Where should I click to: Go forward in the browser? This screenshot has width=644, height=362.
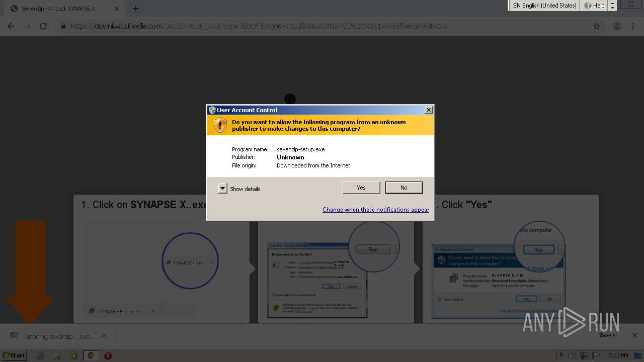27,26
